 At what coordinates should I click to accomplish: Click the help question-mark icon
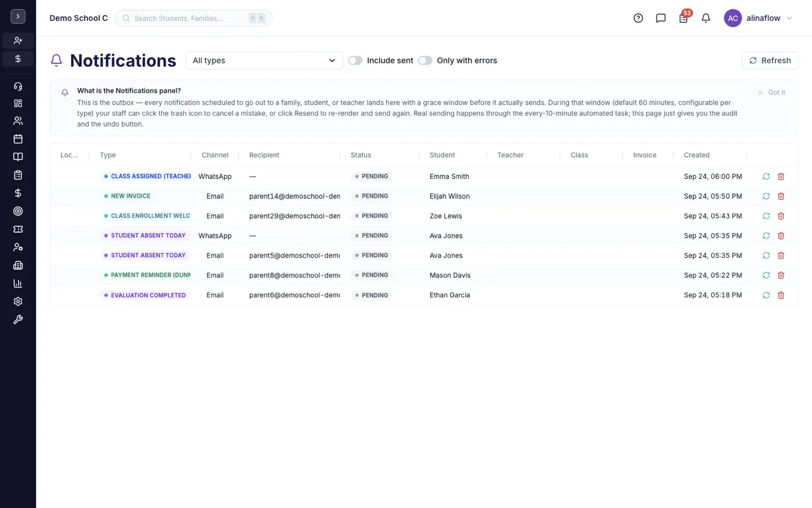pyautogui.click(x=638, y=18)
